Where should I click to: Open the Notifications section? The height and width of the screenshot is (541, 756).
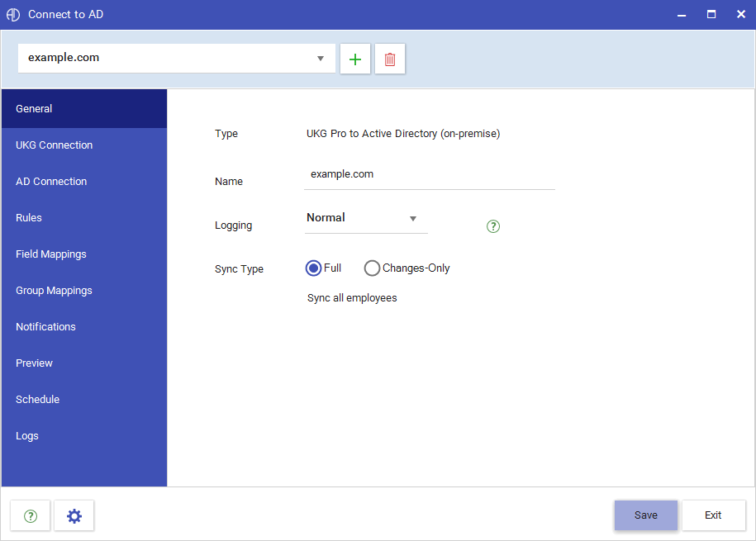84,326
